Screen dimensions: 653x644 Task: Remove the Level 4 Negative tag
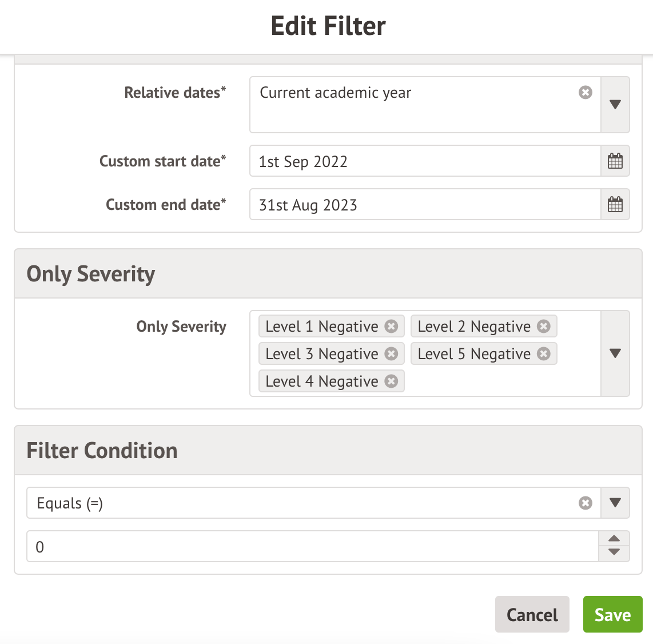(391, 381)
